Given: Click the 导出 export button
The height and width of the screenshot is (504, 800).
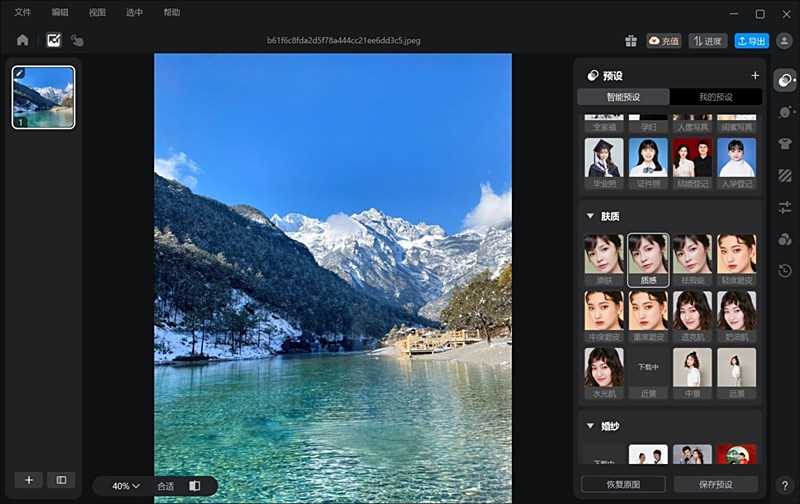Looking at the screenshot, I should tap(752, 41).
